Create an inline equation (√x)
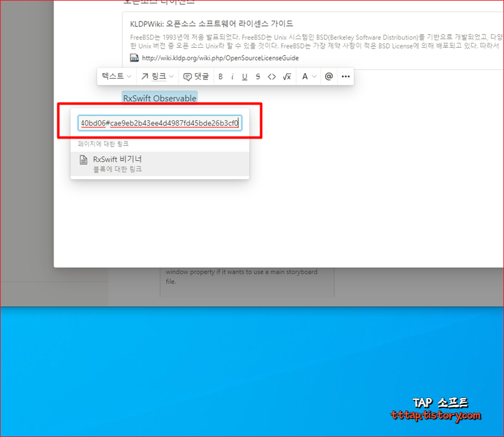The width and height of the screenshot is (504, 437). click(287, 76)
